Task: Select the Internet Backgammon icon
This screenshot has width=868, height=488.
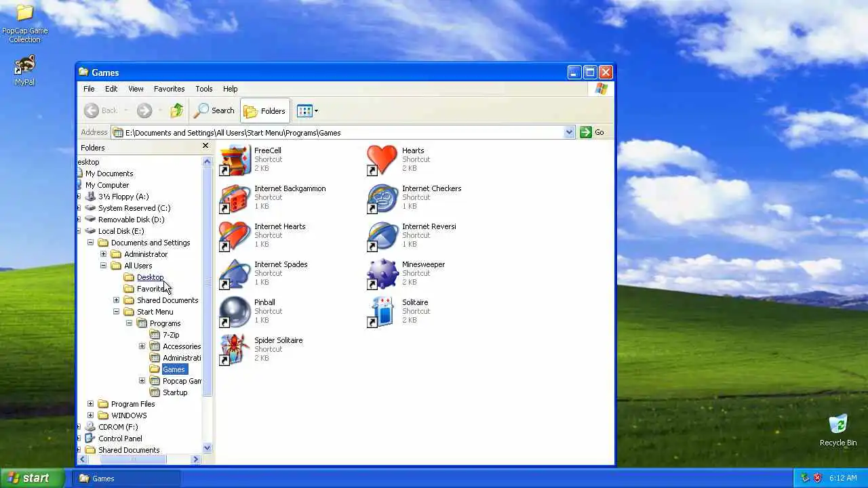Action: (235, 198)
